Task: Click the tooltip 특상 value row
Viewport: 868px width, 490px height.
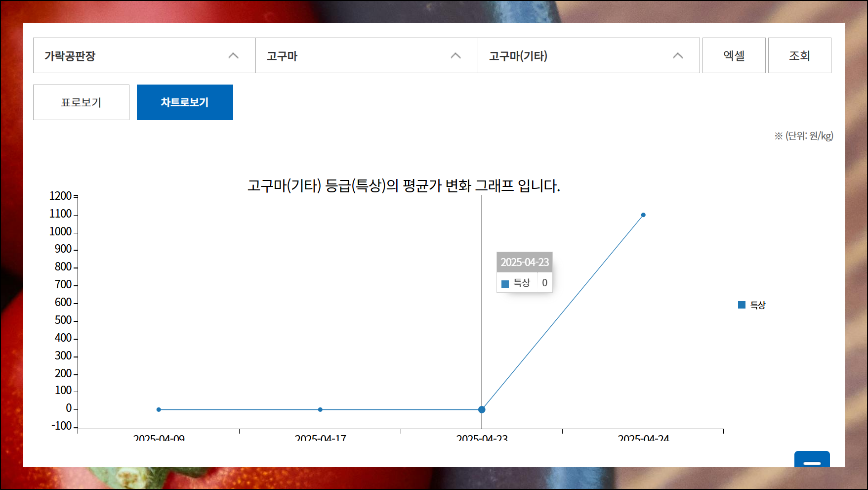Action: pyautogui.click(x=525, y=283)
